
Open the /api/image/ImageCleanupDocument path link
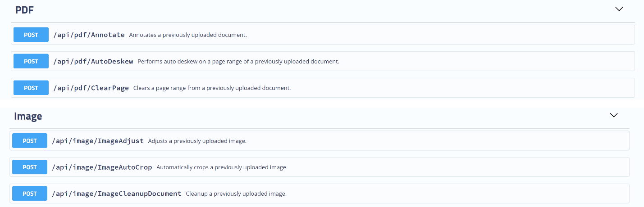(117, 193)
